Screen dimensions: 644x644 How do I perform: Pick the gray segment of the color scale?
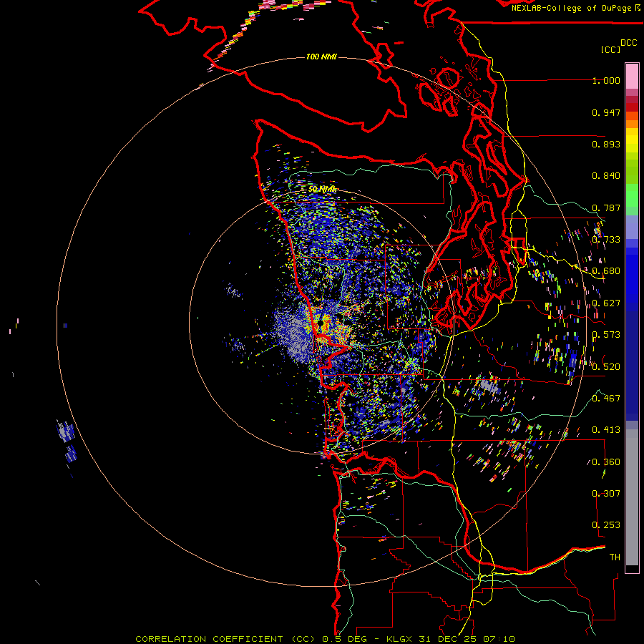632,497
